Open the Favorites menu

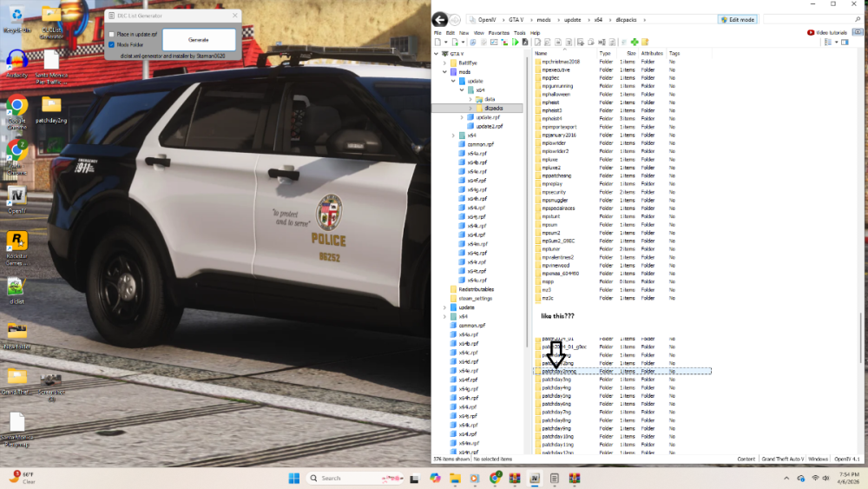pos(499,33)
